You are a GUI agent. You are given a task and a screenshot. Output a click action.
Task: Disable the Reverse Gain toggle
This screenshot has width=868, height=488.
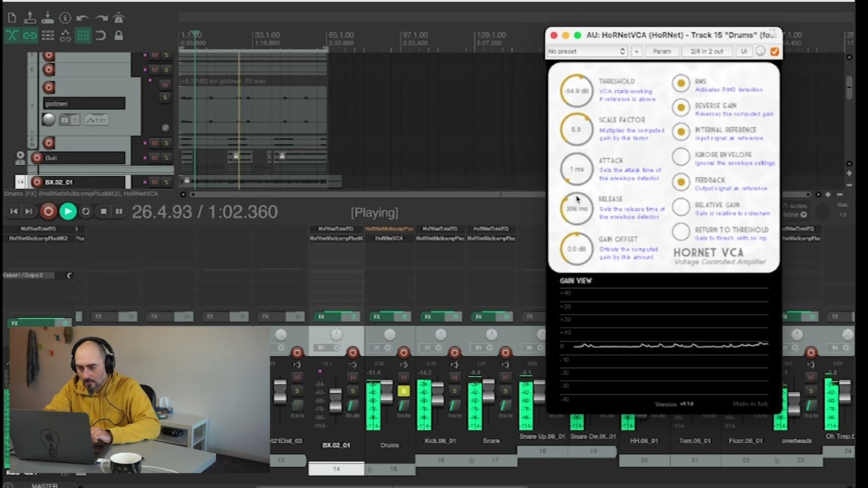681,107
